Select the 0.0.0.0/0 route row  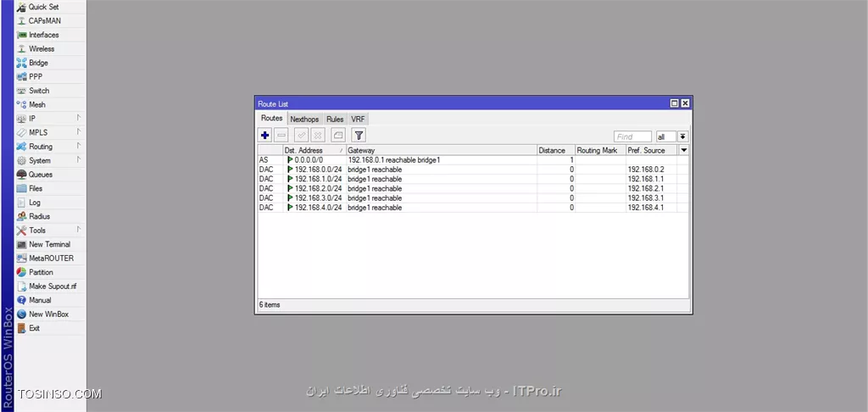(x=473, y=160)
